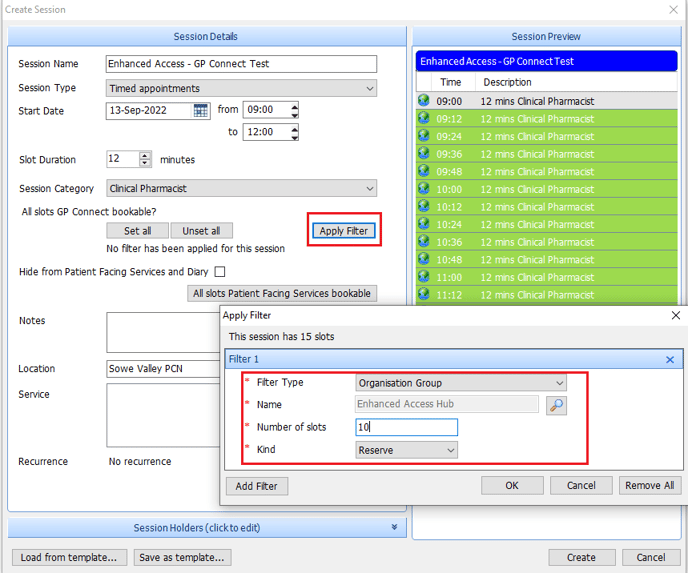Click the globe icon of the 10:00 slot

(424, 189)
